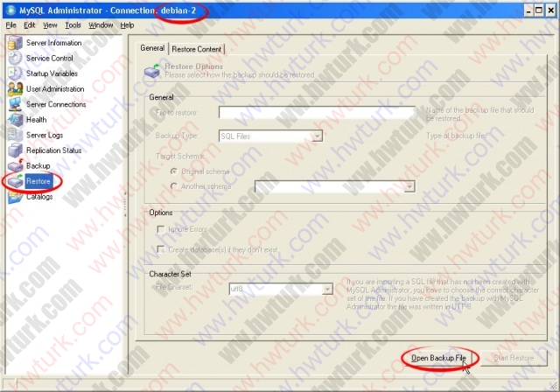This screenshot has width=560, height=392.
Task: Choose the Original schema radio button
Action: point(174,171)
